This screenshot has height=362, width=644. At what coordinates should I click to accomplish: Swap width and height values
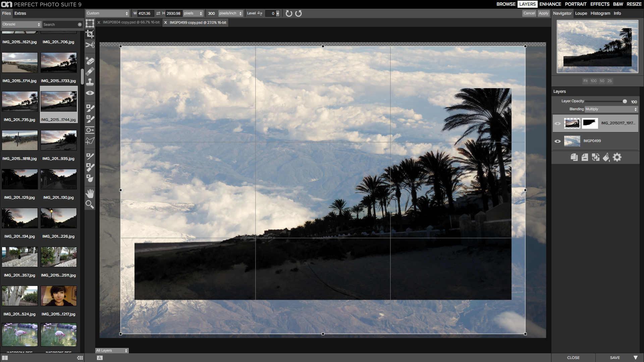[x=158, y=13]
